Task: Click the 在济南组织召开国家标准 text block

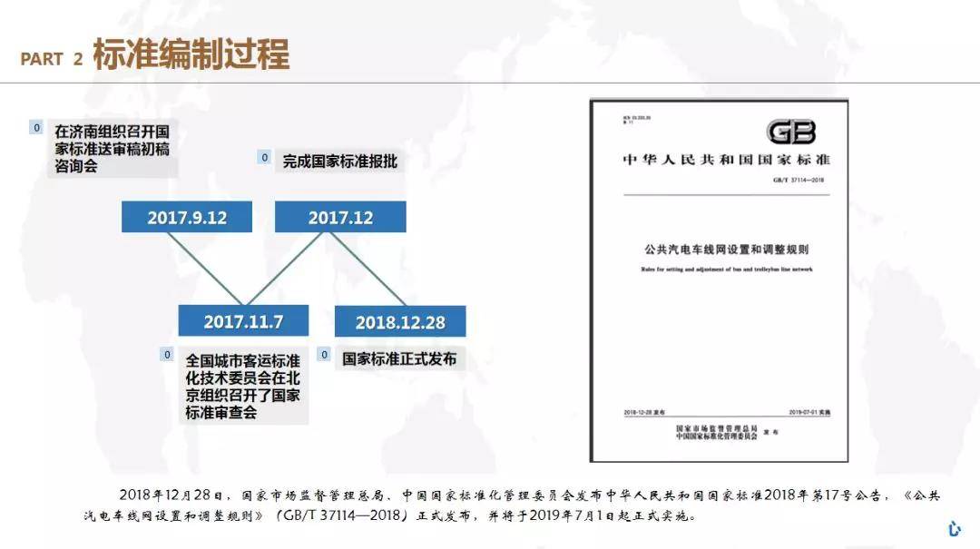Action: pos(112,148)
